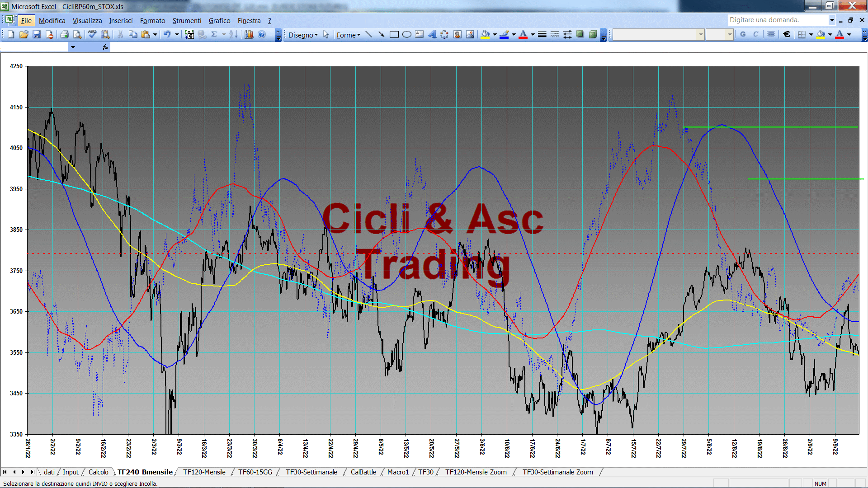
Task: Switch to the TF60-15GG sheet tab
Action: 255,472
